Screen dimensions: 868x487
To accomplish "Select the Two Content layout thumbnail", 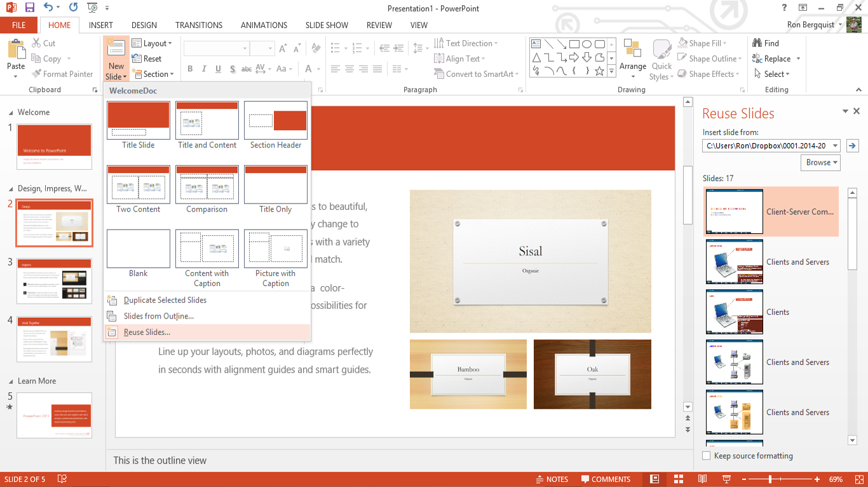I will tap(139, 184).
